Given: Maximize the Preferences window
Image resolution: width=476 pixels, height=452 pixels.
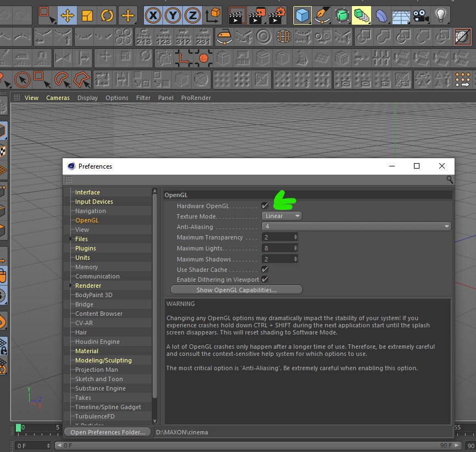Looking at the screenshot, I should click(417, 166).
